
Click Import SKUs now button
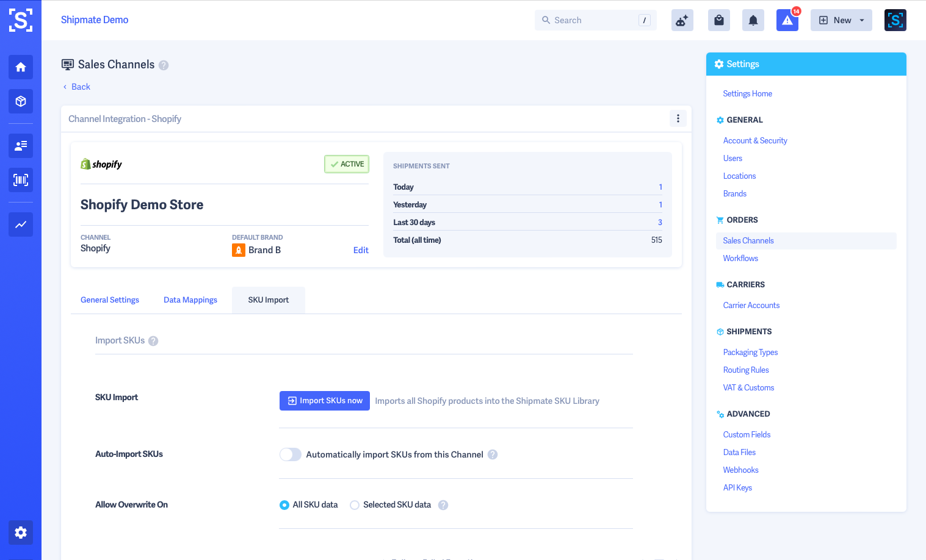click(x=325, y=401)
